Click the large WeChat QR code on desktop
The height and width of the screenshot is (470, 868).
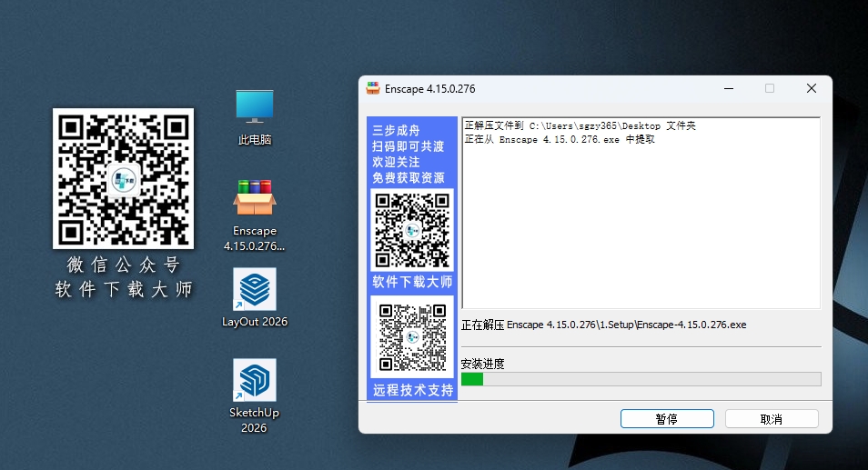coord(124,178)
